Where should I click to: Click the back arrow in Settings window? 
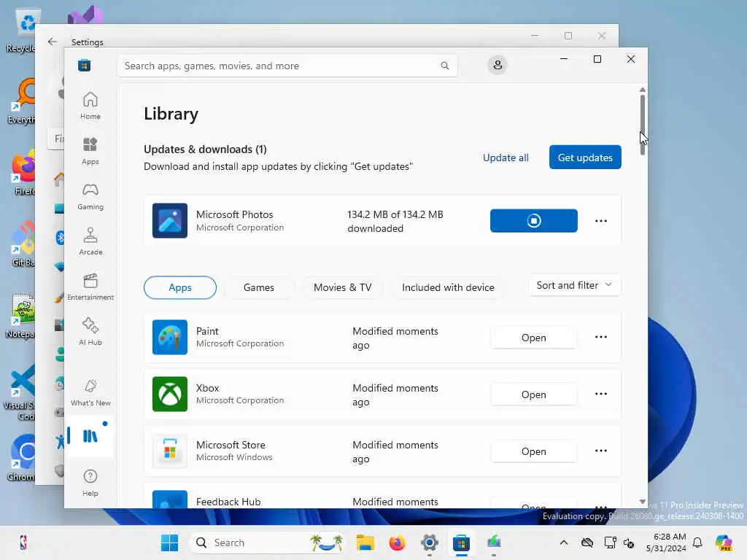[x=53, y=42]
